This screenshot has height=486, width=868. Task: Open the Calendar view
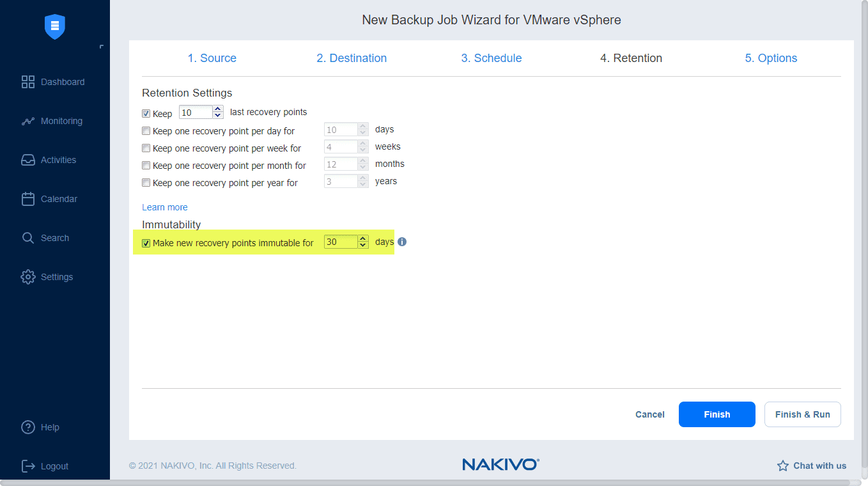[x=60, y=199]
